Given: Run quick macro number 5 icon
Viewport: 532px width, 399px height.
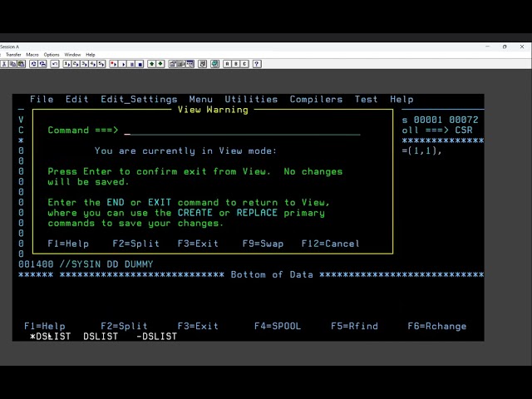Looking at the screenshot, I should click(101, 64).
